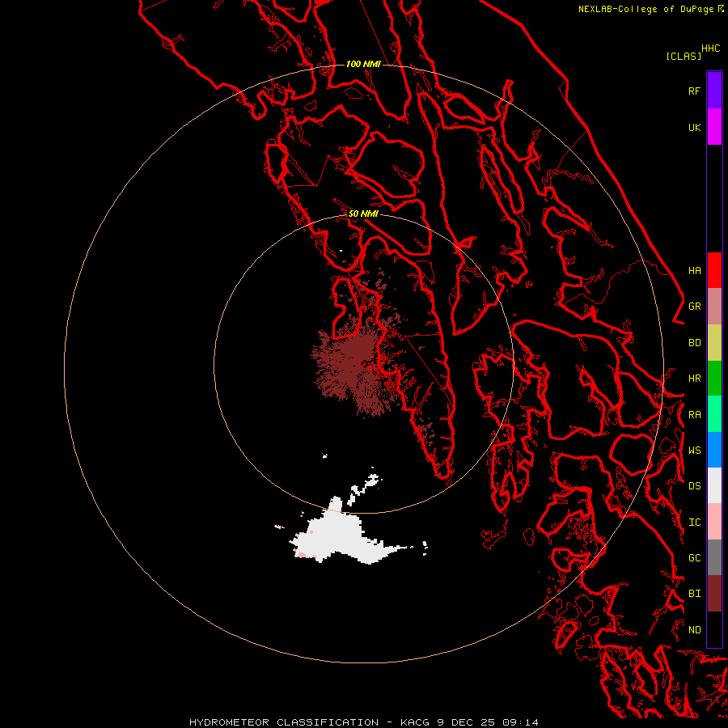The width and height of the screenshot is (728, 728).
Task: Click the GR legend label
Action: coord(694,307)
